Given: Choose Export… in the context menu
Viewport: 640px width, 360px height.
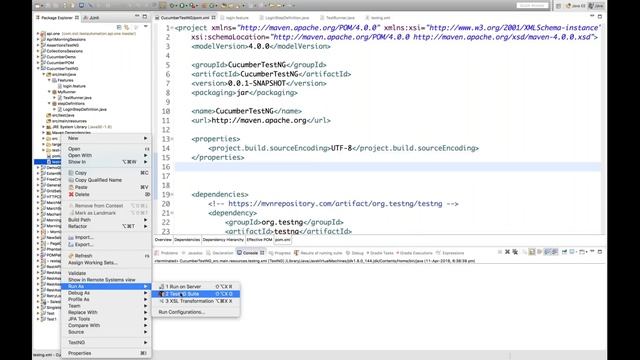Looking at the screenshot, I should tap(106, 244).
